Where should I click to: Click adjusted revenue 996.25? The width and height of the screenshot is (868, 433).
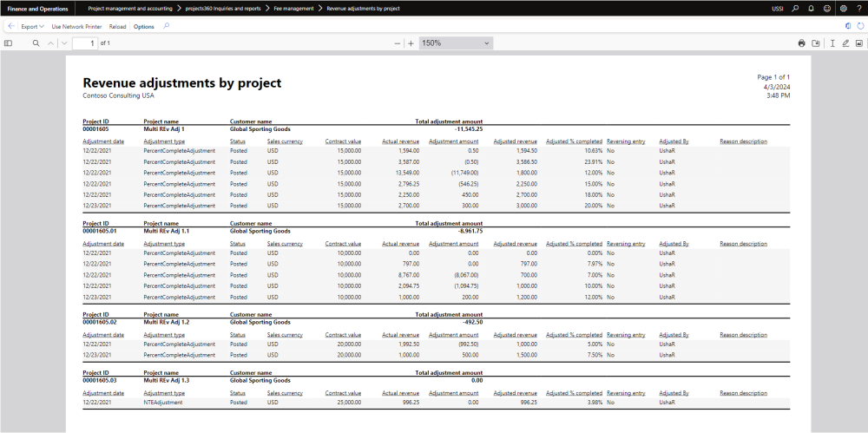click(x=529, y=403)
